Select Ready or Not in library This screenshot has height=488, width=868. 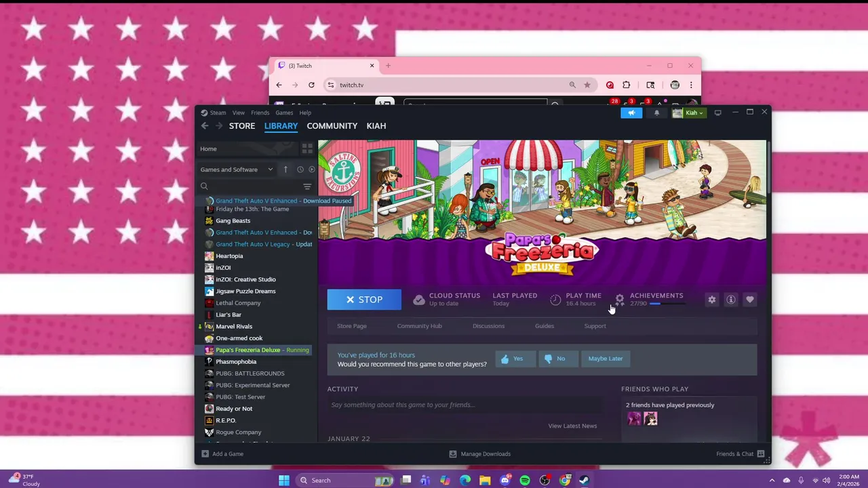click(234, 409)
